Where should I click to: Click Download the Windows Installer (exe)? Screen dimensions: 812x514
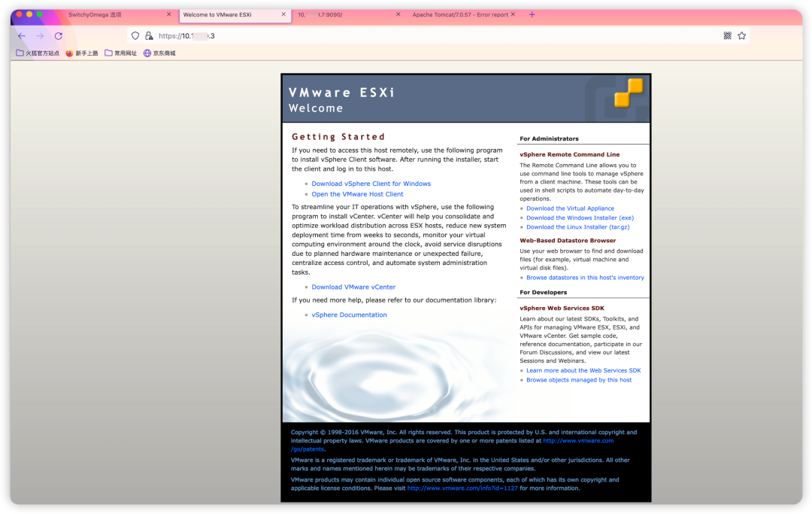(580, 217)
